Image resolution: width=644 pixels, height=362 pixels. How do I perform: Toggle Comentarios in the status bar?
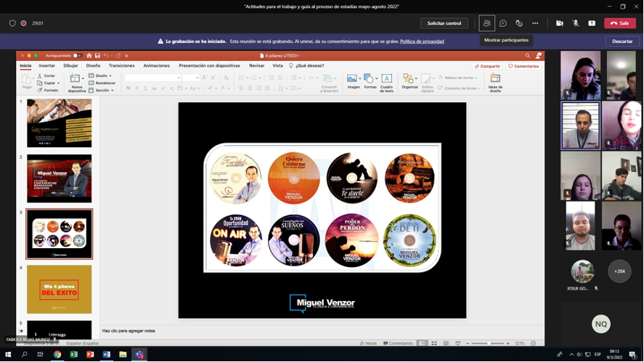398,343
